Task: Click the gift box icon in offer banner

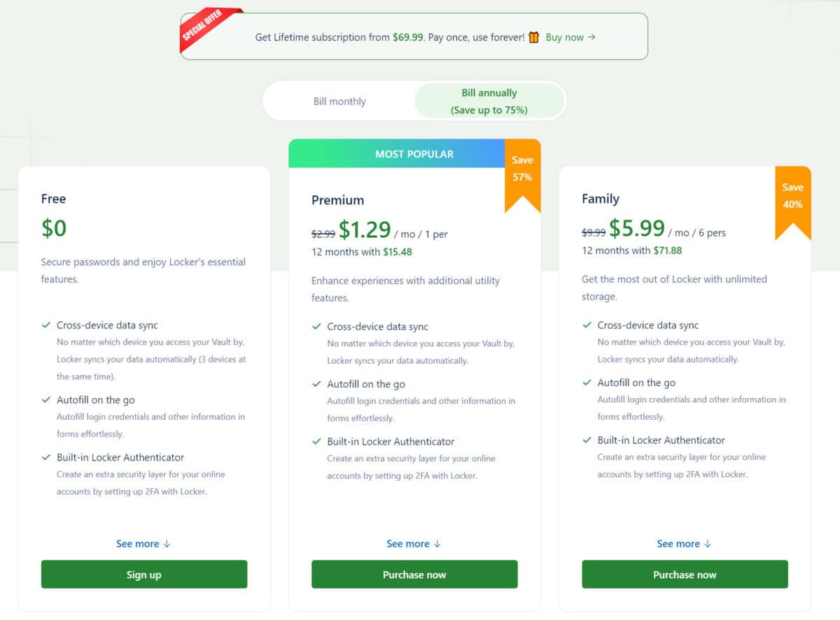Action: tap(534, 37)
